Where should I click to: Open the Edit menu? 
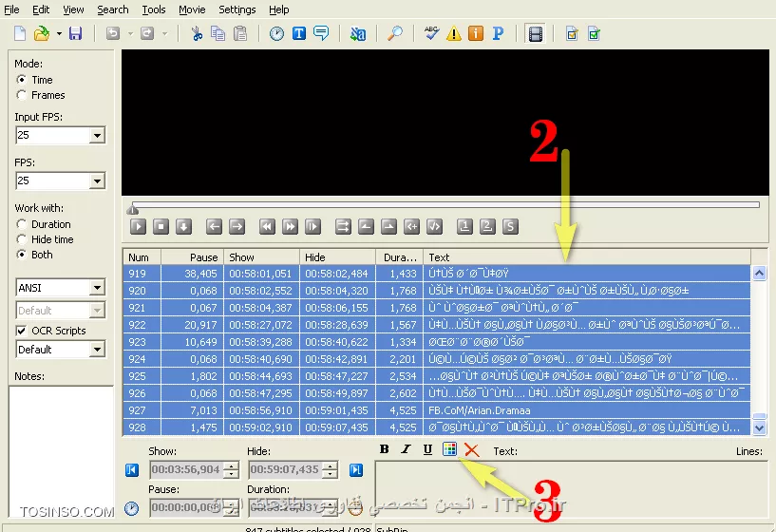tap(41, 9)
